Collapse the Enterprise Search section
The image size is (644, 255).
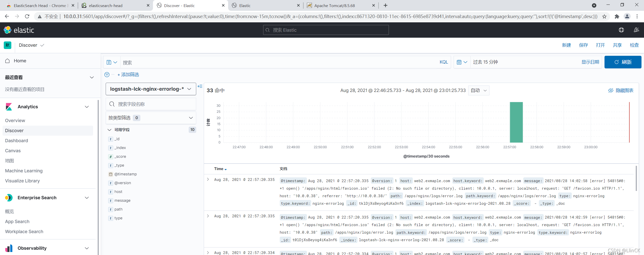pos(87,198)
